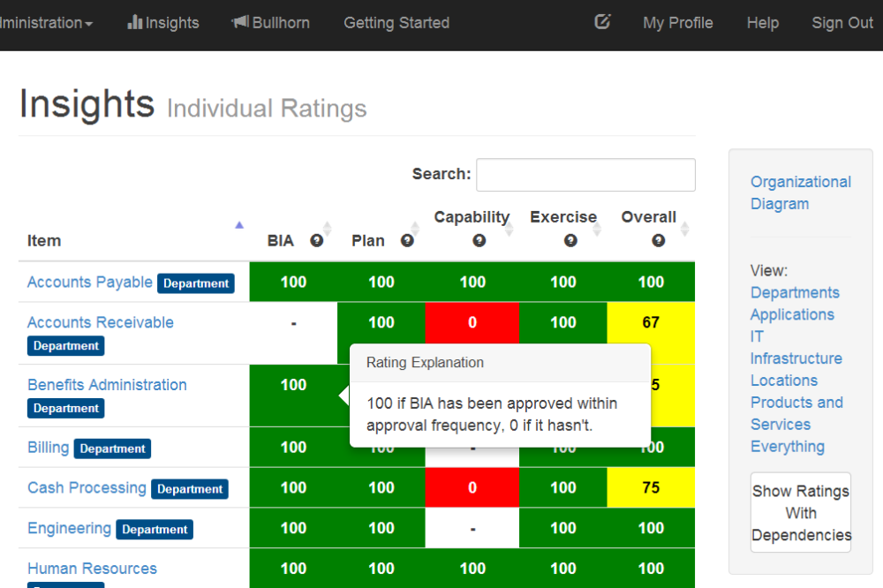This screenshot has width=883, height=588.
Task: Select Everything from the View list
Action: coord(787,447)
